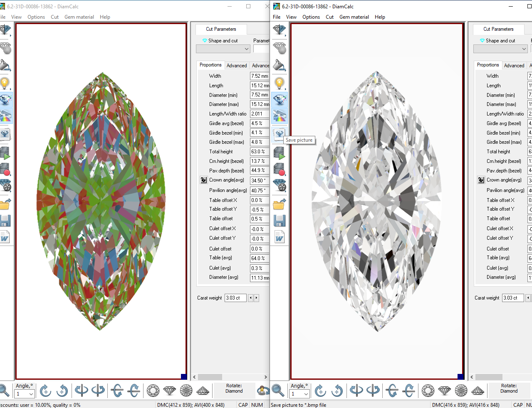Open File menu in right window

coord(277,17)
